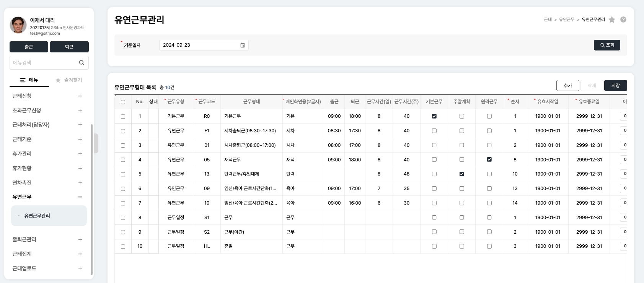Expand the 출퇴근관리 menu section
The image size is (644, 283).
coord(80,239)
